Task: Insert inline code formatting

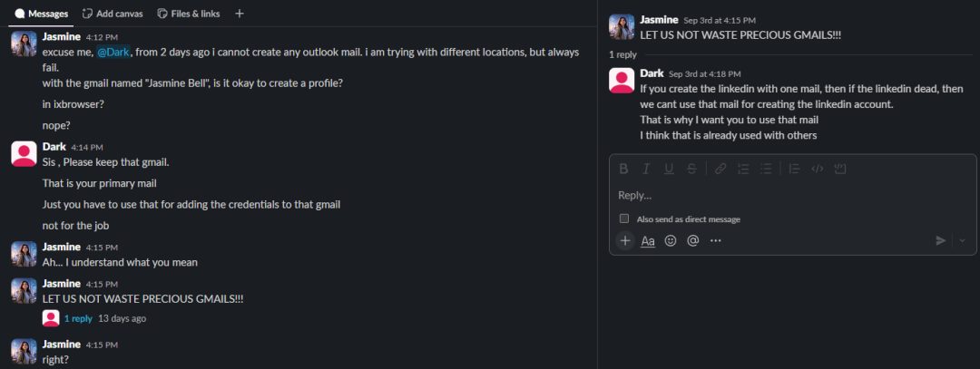Action: point(817,169)
